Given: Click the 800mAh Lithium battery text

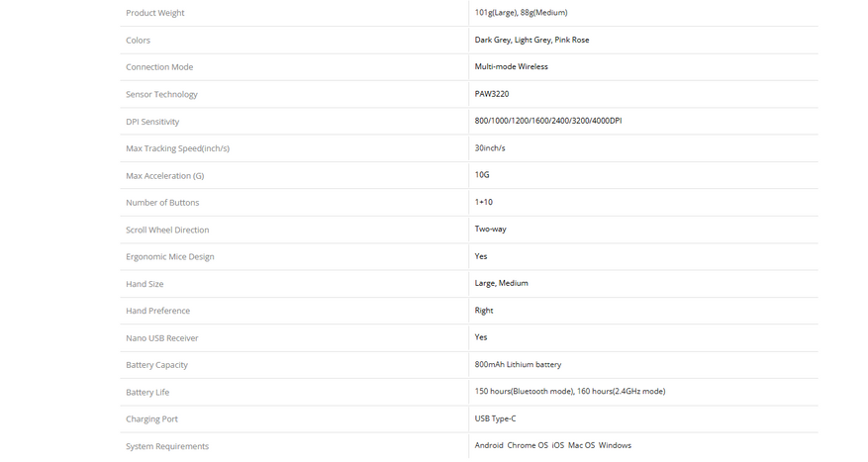Looking at the screenshot, I should (x=518, y=364).
